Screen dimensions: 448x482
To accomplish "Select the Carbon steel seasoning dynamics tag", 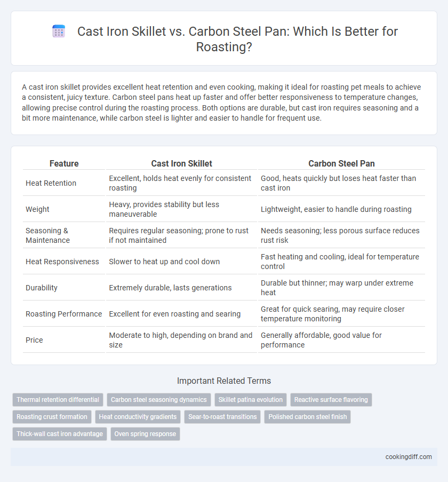I will tap(159, 400).
